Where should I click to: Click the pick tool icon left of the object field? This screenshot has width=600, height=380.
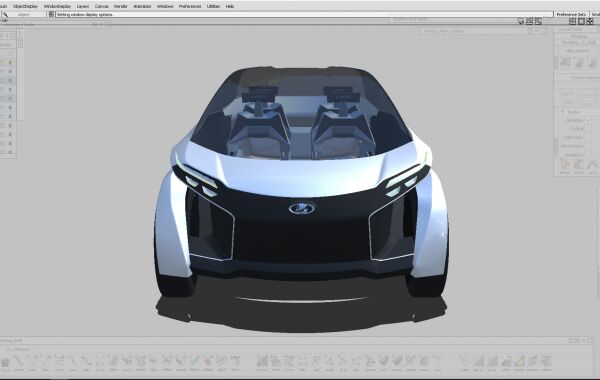click(x=5, y=14)
